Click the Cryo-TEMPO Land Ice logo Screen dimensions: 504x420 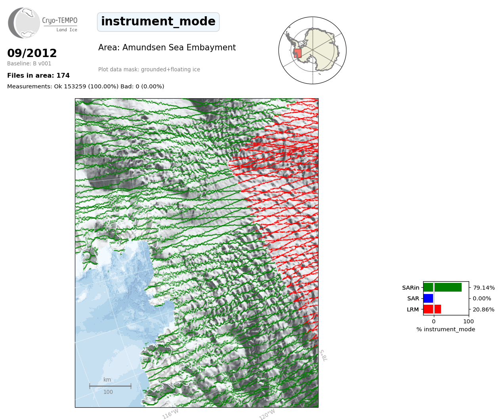coord(43,23)
